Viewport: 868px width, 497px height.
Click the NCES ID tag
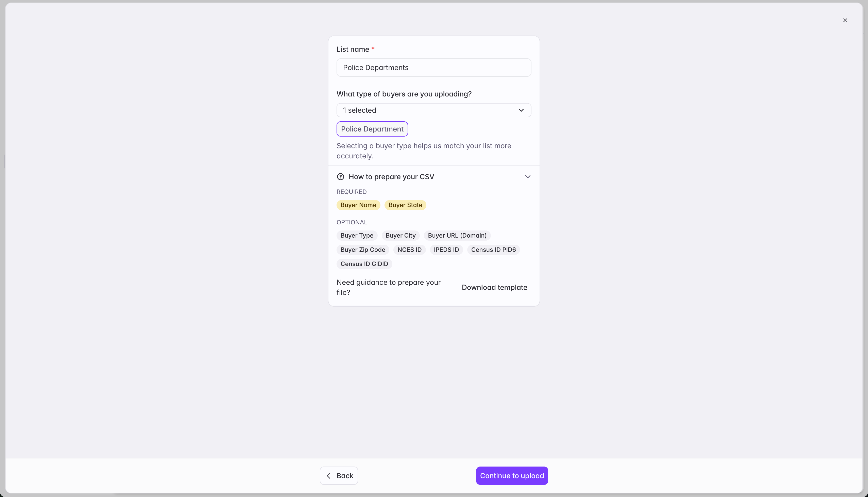tap(409, 250)
